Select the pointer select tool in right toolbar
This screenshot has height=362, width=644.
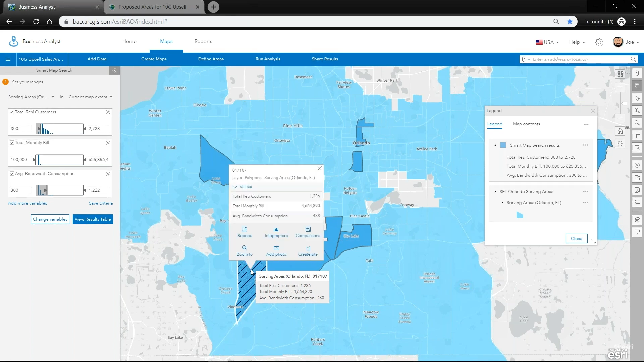point(637,98)
